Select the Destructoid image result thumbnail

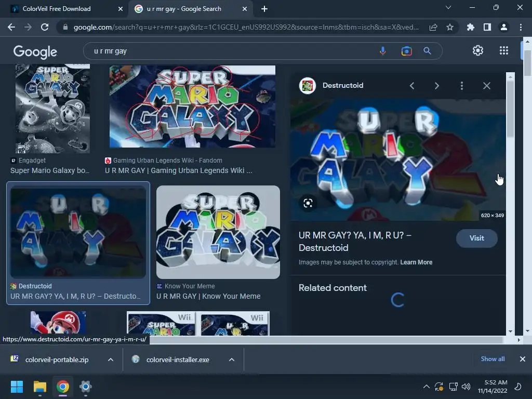[78, 232]
